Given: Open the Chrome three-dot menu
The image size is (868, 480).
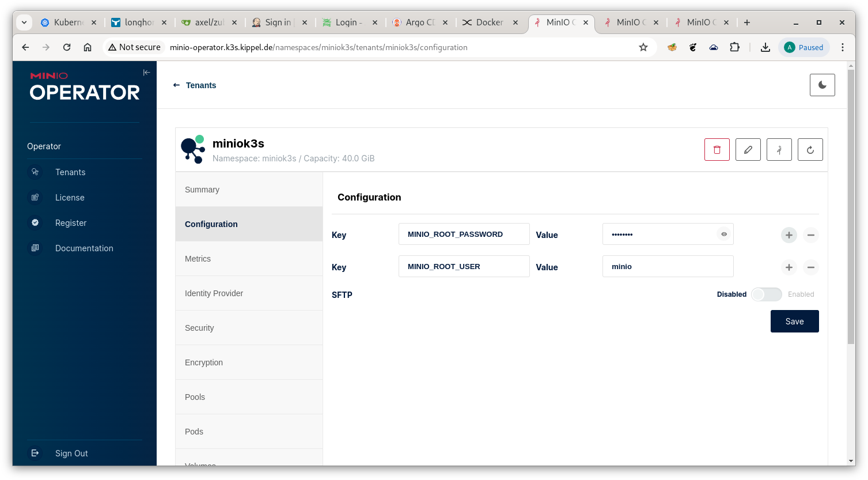Looking at the screenshot, I should point(843,47).
